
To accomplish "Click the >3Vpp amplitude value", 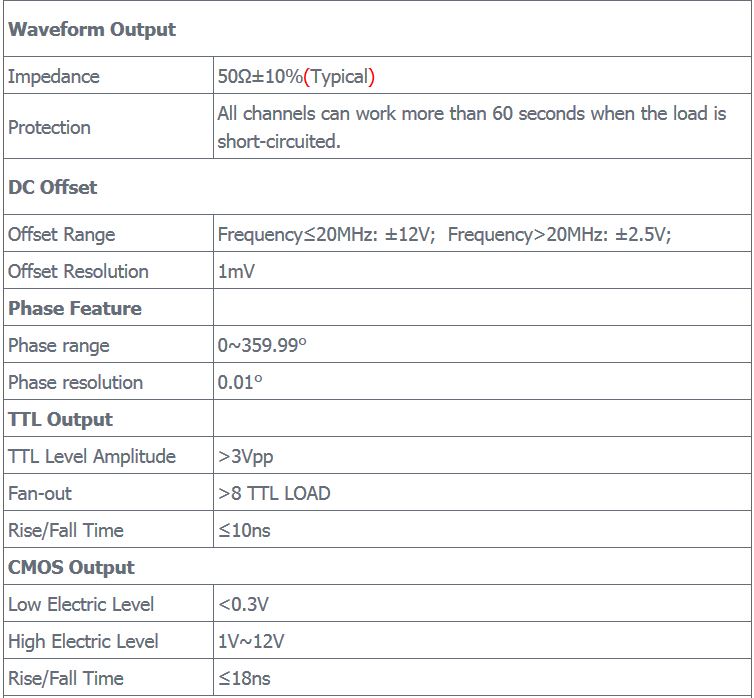I will pyautogui.click(x=245, y=456).
